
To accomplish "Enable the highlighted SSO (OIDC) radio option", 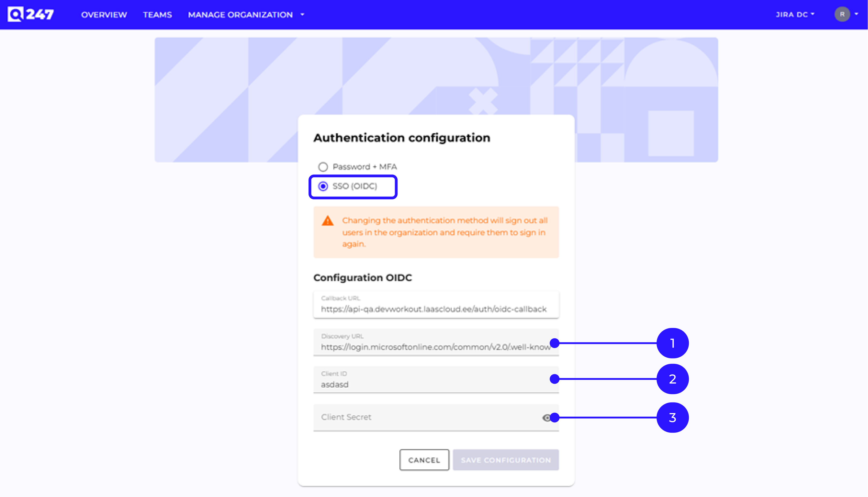I will 323,187.
